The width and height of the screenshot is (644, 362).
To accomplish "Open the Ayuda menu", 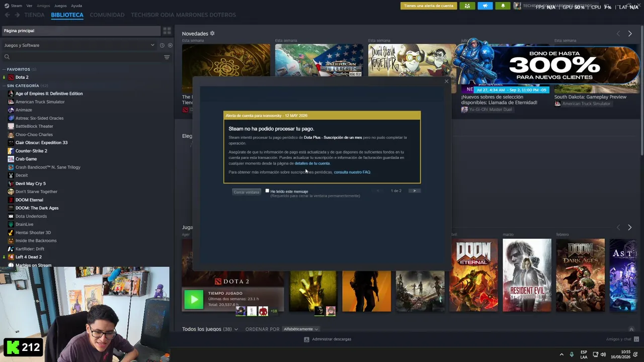I will tap(76, 6).
